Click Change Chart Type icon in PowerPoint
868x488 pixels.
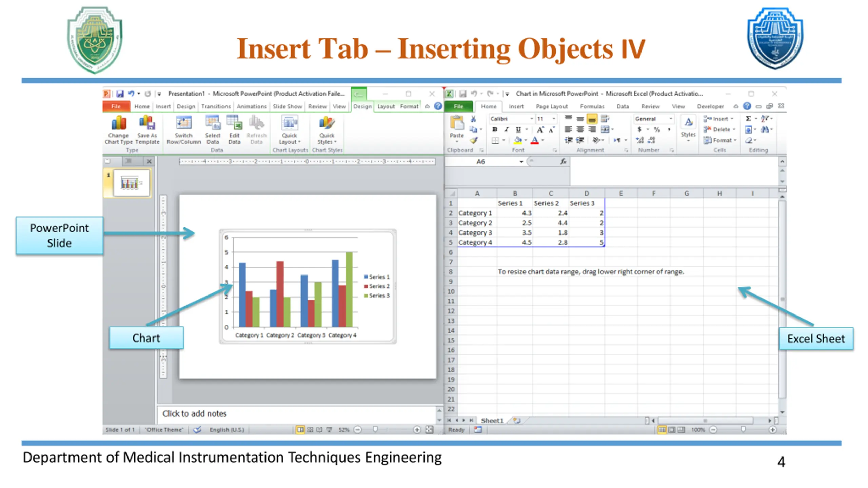pos(119,123)
